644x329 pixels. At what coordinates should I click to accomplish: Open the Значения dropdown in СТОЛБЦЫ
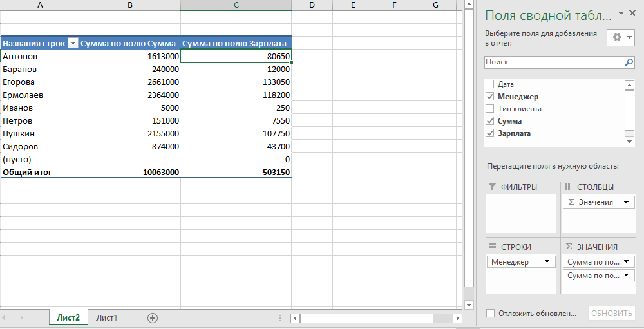click(x=627, y=202)
